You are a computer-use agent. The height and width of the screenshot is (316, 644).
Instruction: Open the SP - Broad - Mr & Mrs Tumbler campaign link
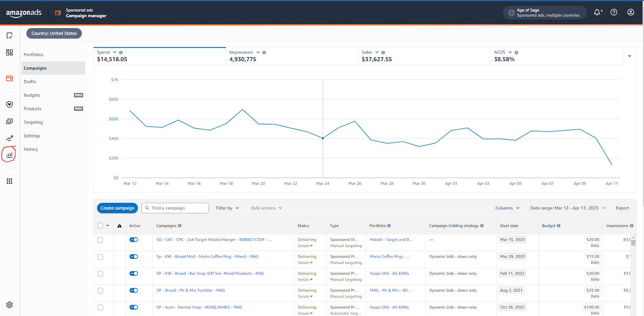point(190,290)
